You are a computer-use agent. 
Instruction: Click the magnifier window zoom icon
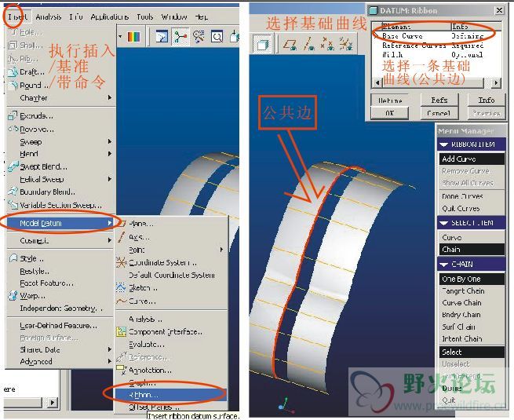click(x=217, y=37)
